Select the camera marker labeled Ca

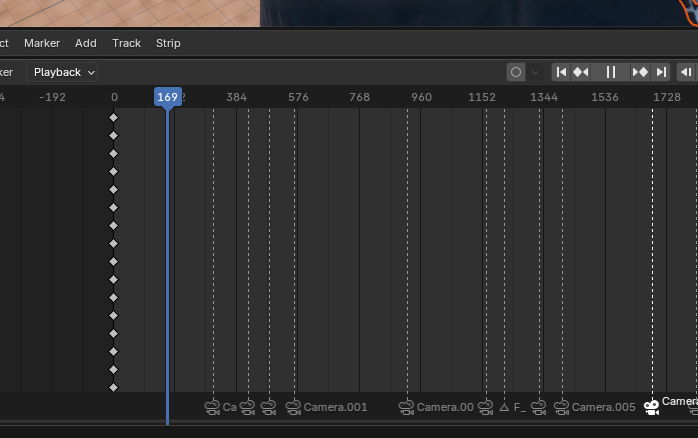click(x=212, y=407)
